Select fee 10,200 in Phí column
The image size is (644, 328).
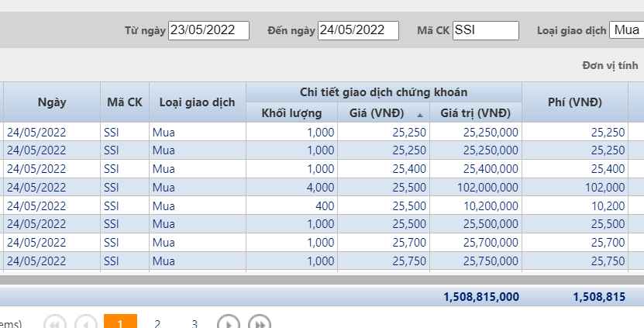click(x=608, y=206)
